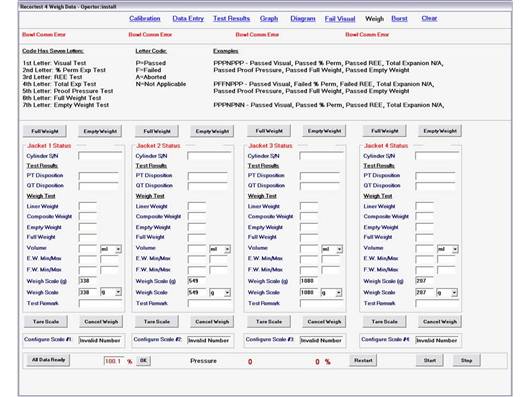Viewport: 528px width, 397px height.
Task: Click Jacket 4 Empty Weight button
Action: 440,131
